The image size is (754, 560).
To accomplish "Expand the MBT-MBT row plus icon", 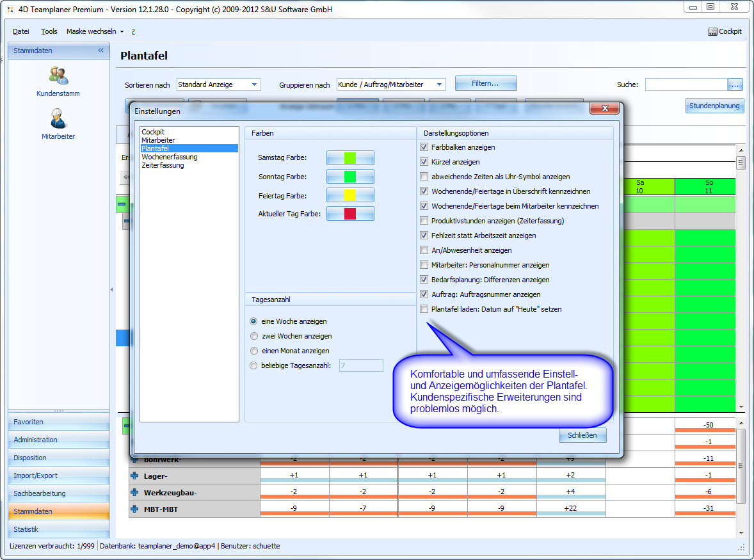I will point(134,509).
